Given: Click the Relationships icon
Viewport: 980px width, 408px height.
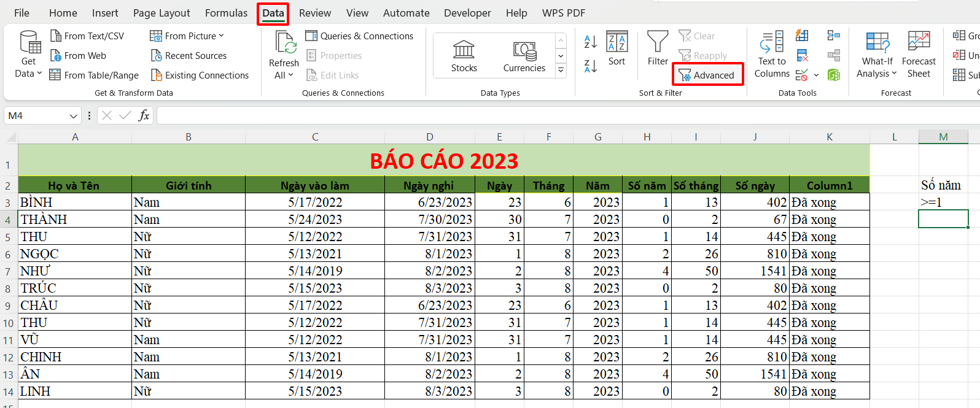Looking at the screenshot, I should point(833,56).
